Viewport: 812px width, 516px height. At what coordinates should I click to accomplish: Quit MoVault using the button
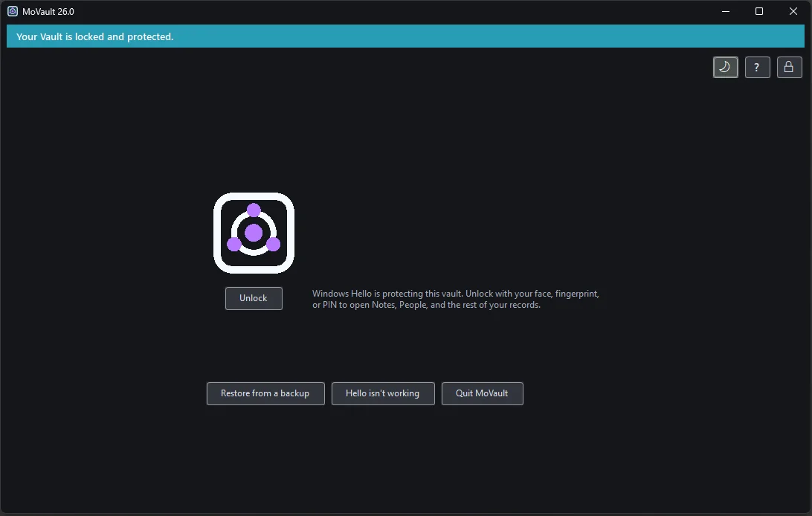[x=482, y=393]
